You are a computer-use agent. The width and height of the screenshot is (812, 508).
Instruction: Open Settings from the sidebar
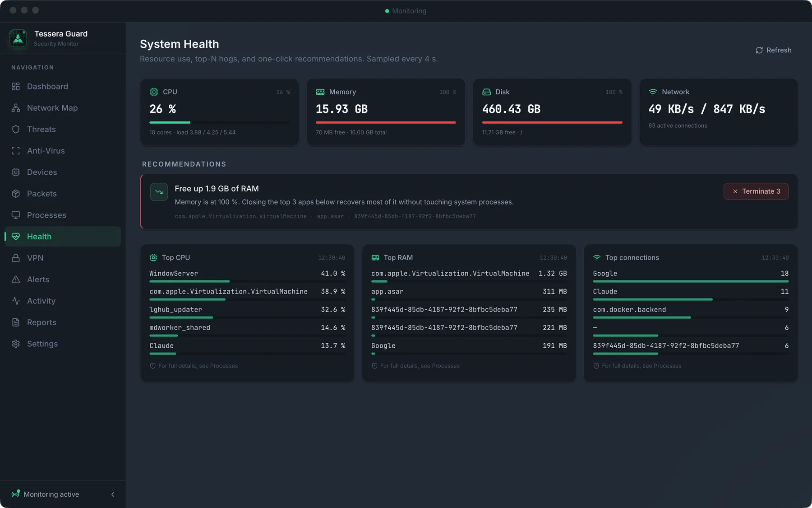point(63,344)
